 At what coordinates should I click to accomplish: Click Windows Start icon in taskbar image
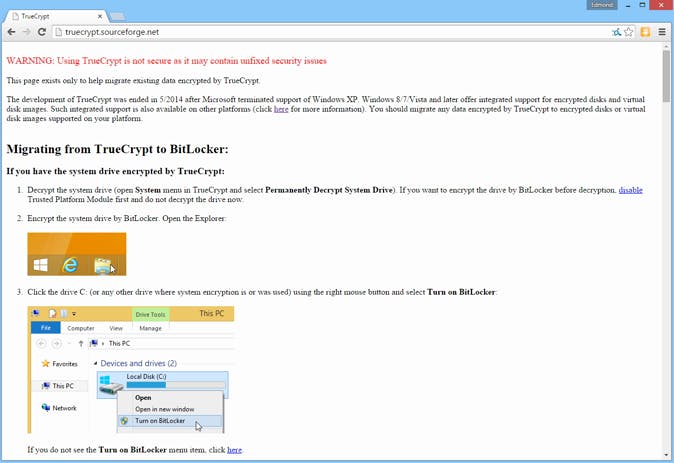click(x=41, y=265)
